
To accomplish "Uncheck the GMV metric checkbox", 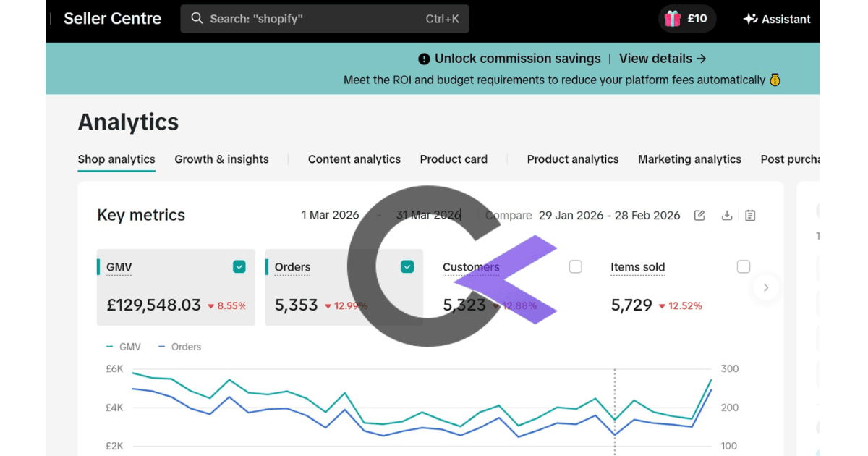I will (239, 267).
